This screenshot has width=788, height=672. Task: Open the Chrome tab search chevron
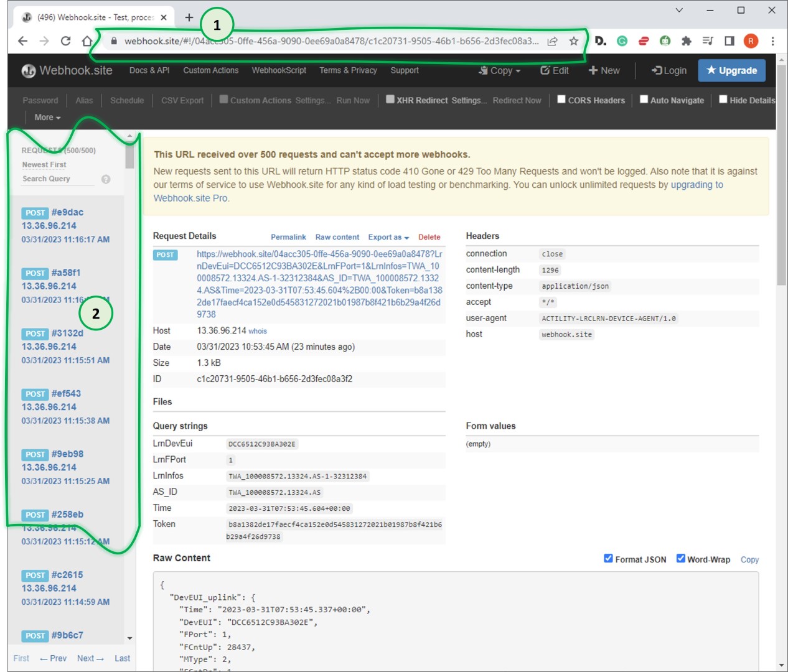679,10
